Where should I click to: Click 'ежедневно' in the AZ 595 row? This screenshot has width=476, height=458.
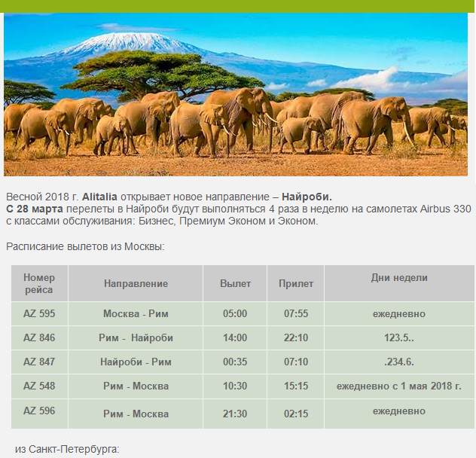pyautogui.click(x=399, y=313)
